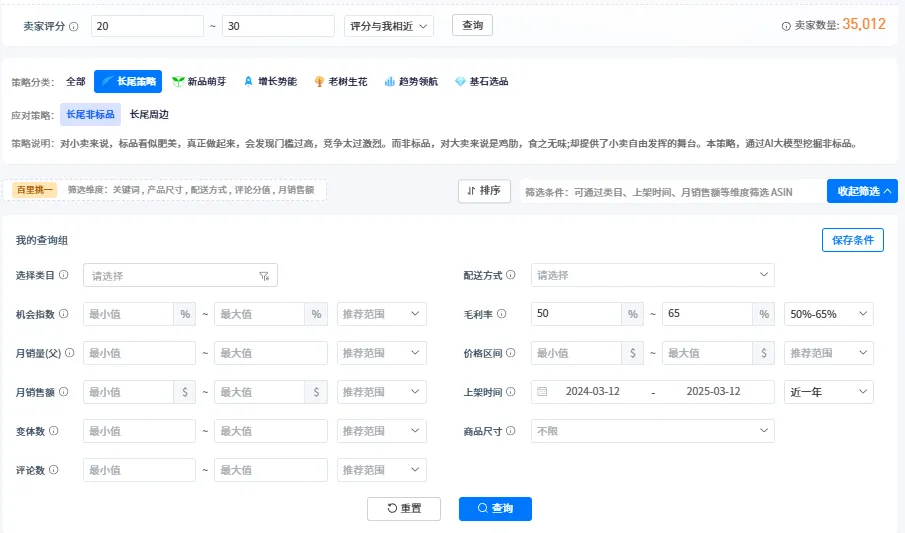Click filter icon in 选择类目 field

pos(264,276)
